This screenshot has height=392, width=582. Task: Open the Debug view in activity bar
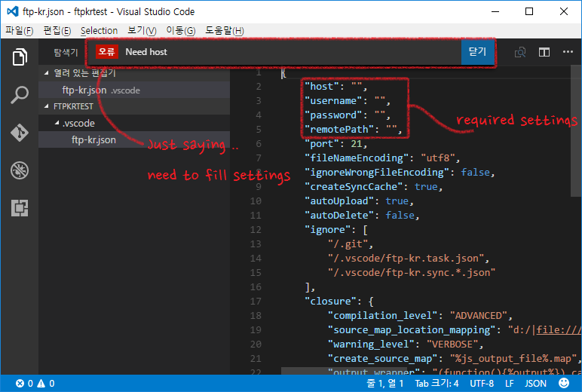[20, 170]
